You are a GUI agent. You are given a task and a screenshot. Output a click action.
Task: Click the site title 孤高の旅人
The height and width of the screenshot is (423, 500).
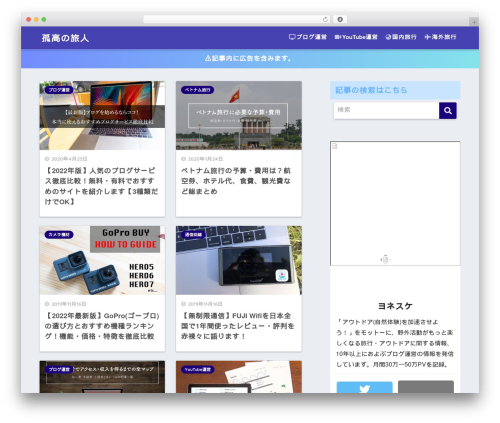(x=65, y=38)
